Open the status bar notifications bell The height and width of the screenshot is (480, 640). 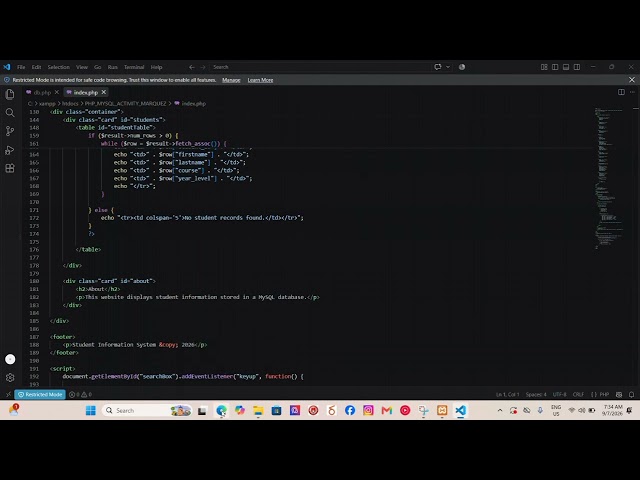coord(631,394)
